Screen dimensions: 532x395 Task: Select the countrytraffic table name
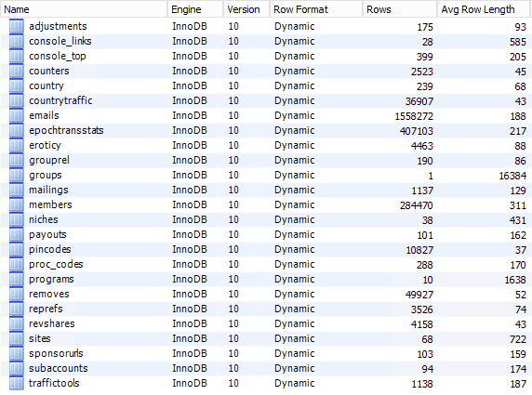click(60, 100)
